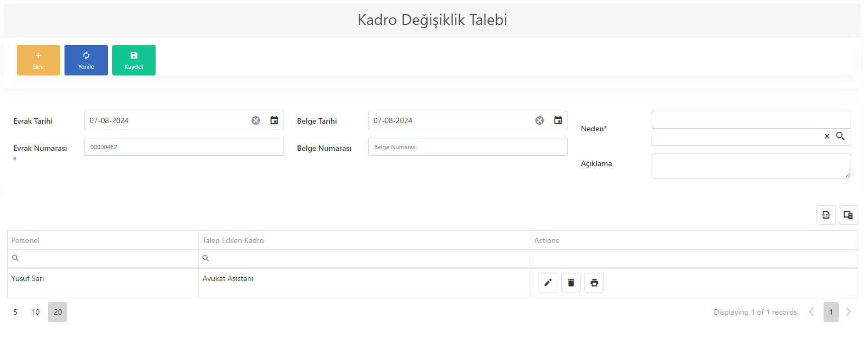Go to the previous grid page
Viewport: 868px width, 338px height.
pyautogui.click(x=812, y=312)
